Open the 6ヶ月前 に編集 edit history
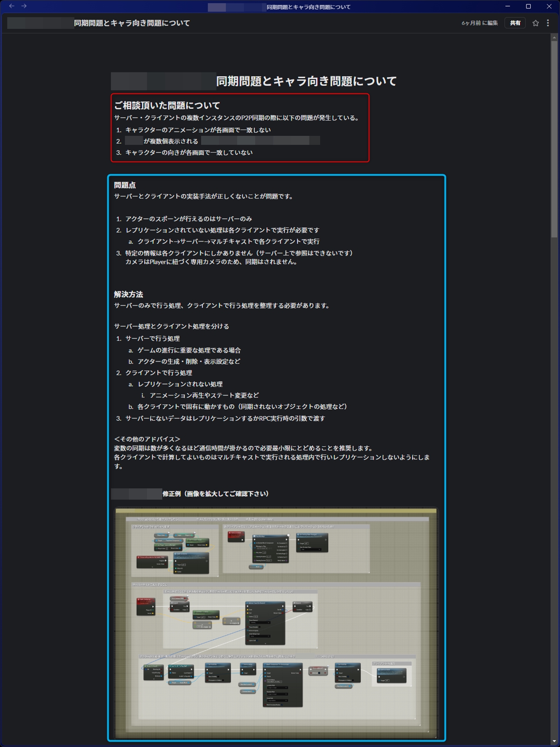560x747 pixels. pyautogui.click(x=480, y=23)
